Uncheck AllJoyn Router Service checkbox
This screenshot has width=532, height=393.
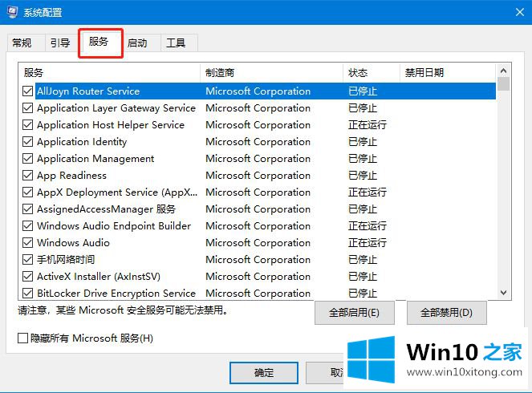pos(27,91)
